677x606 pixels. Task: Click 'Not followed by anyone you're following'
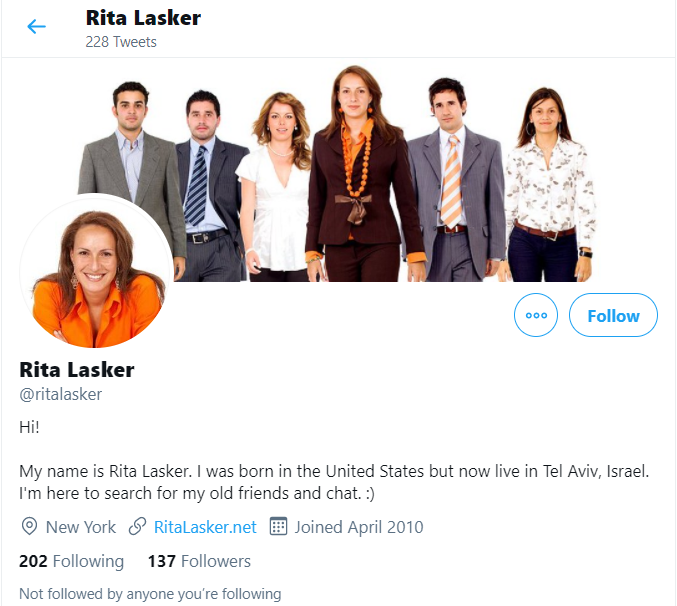click(150, 594)
